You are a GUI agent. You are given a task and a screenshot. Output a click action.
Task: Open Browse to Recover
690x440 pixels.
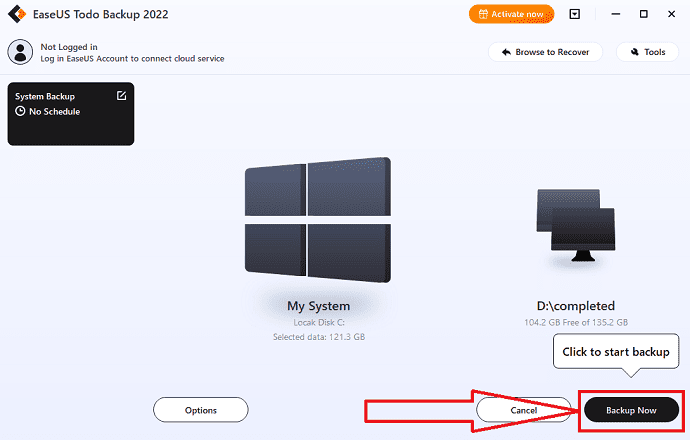(x=545, y=52)
